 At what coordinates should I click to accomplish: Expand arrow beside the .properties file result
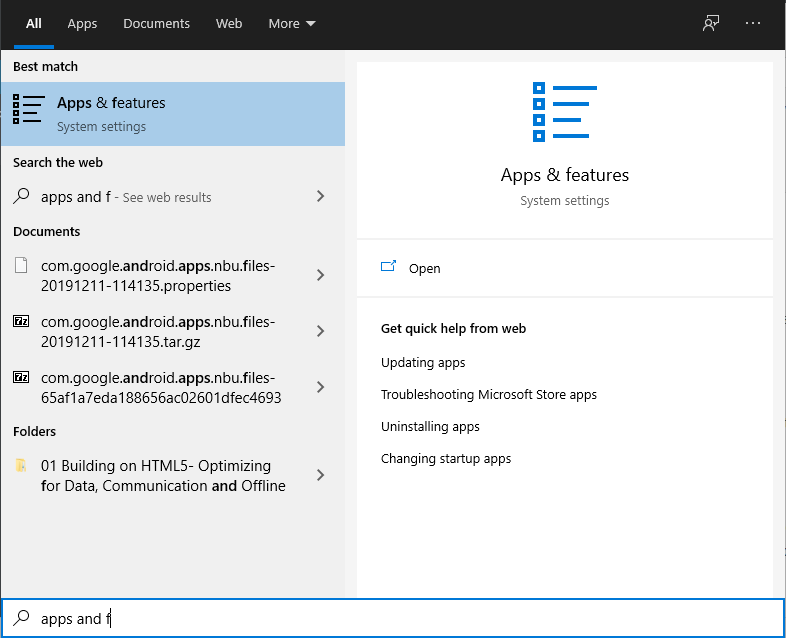click(320, 275)
